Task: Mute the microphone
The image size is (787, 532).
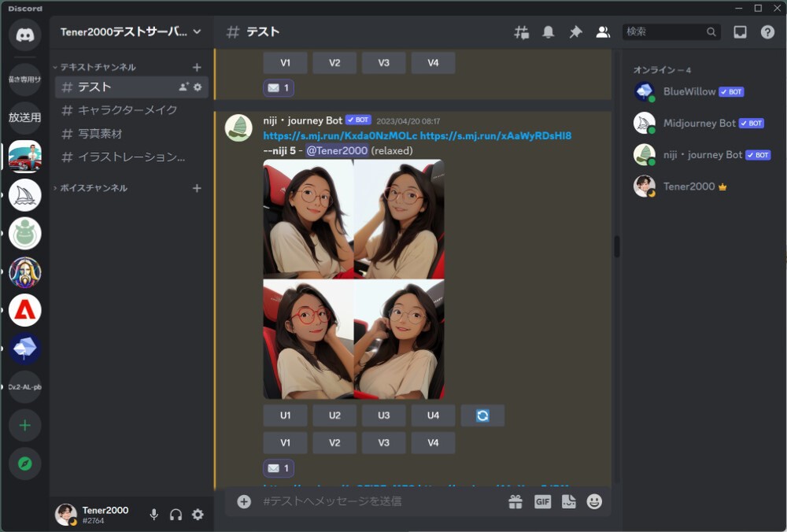Action: 154,515
